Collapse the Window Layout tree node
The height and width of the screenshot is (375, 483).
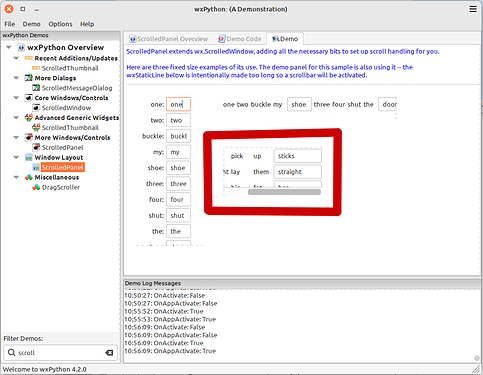pos(16,157)
